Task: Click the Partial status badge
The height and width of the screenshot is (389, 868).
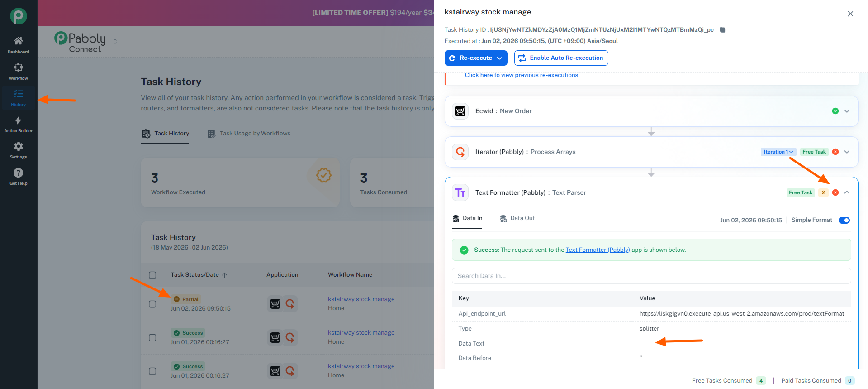Action: tap(186, 299)
